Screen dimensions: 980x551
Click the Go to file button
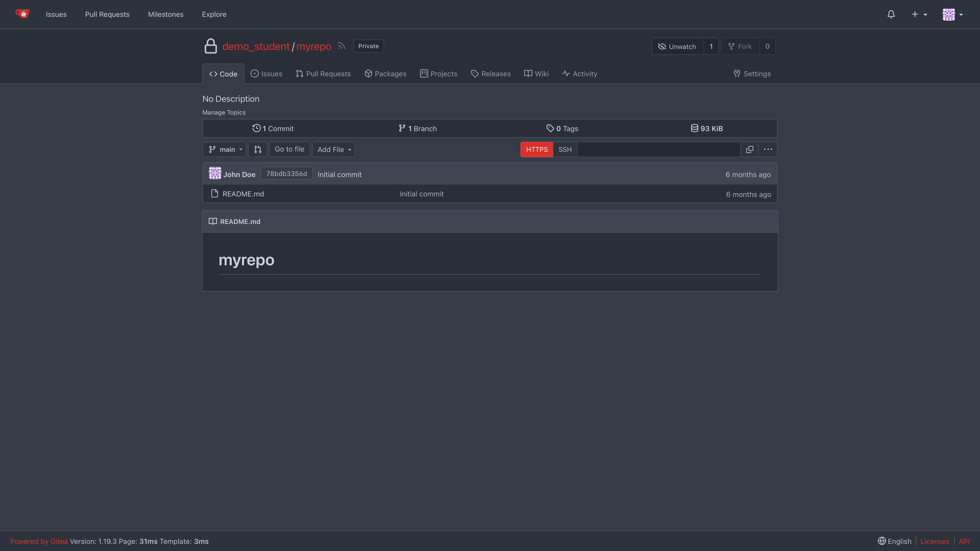pyautogui.click(x=289, y=149)
